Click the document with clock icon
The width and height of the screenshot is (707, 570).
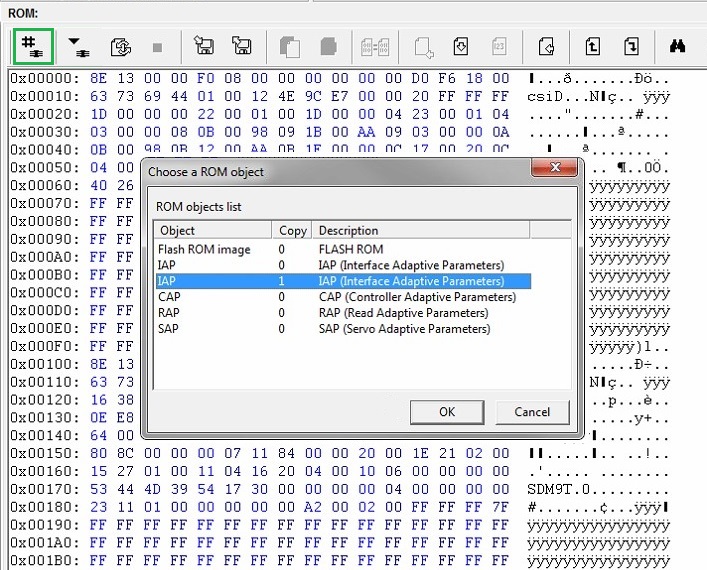(461, 46)
